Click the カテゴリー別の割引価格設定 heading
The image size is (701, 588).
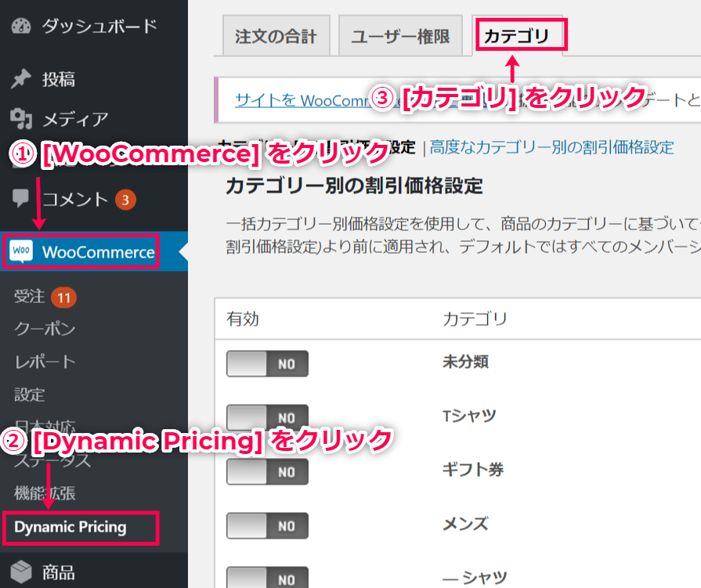(355, 186)
